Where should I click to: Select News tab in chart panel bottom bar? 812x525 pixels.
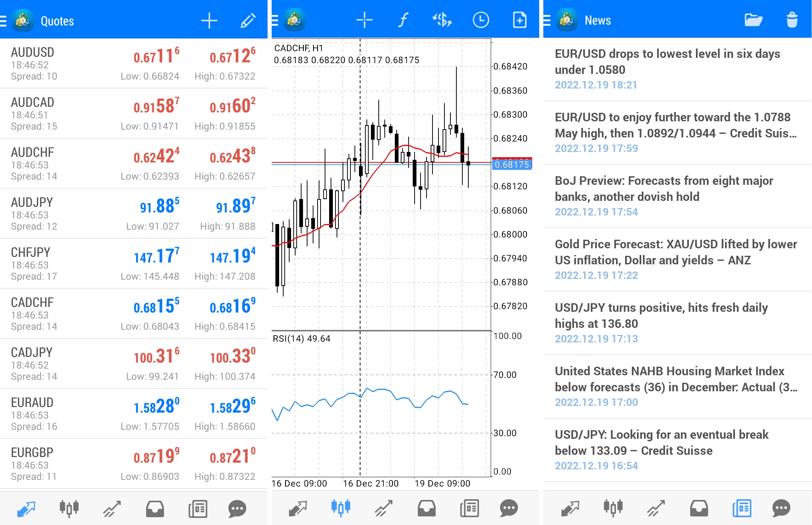pos(469,509)
